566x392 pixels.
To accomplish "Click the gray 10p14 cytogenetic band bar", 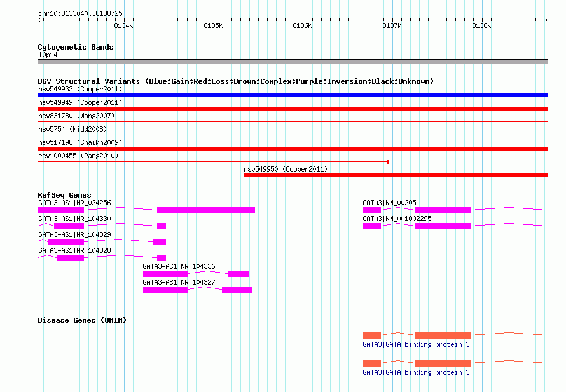I will pyautogui.click(x=293, y=62).
